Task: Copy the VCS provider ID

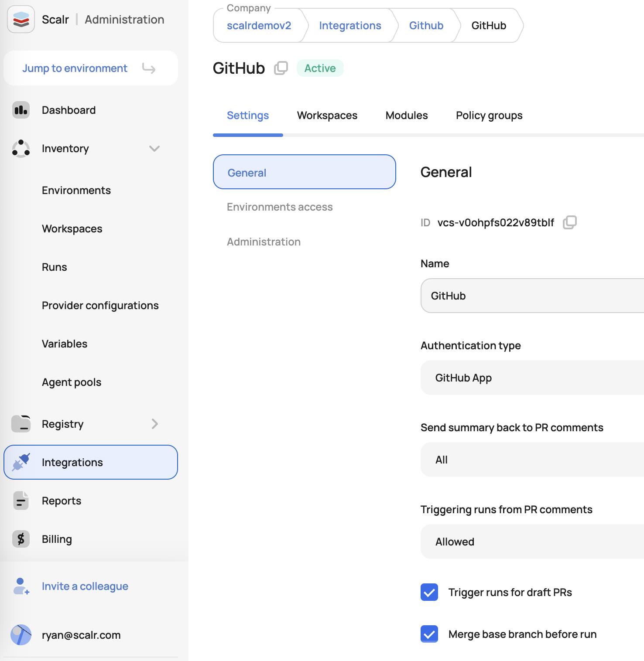Action: coord(570,222)
